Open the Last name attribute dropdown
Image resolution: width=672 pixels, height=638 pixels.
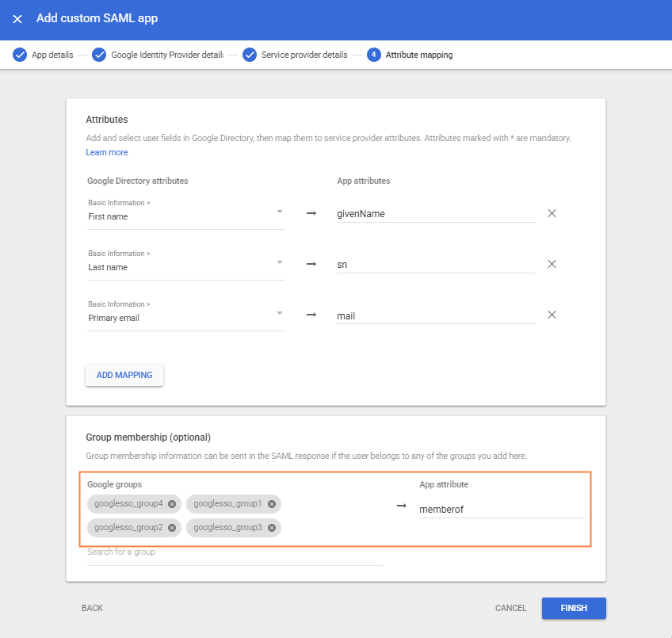pyautogui.click(x=186, y=264)
